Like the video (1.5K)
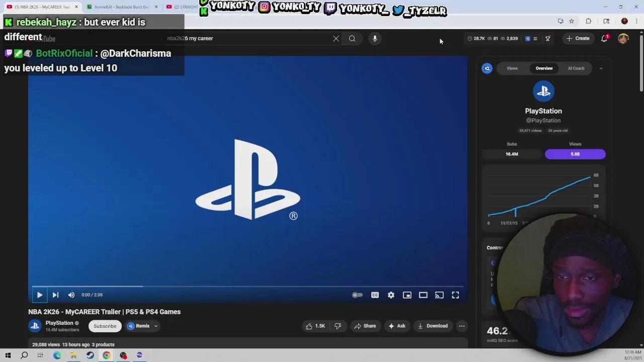644x362 pixels. coord(315,326)
